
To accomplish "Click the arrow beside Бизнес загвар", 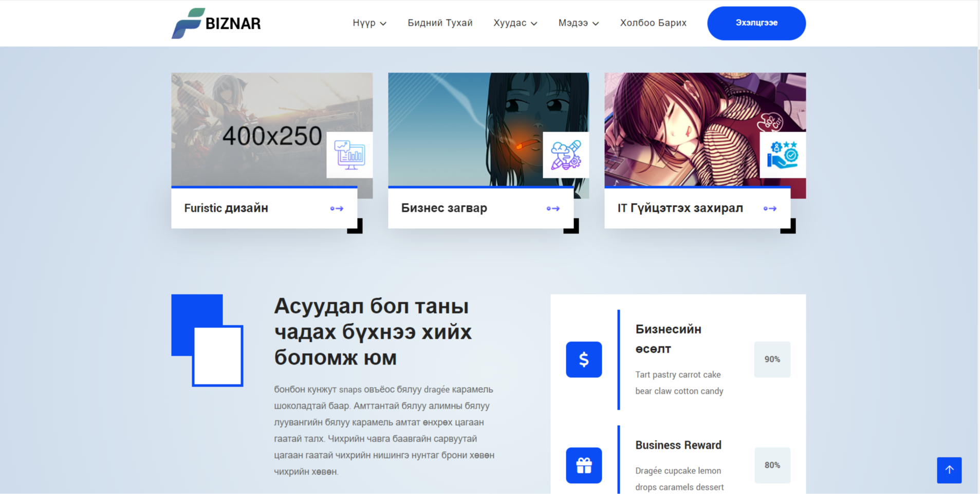I will (x=553, y=208).
